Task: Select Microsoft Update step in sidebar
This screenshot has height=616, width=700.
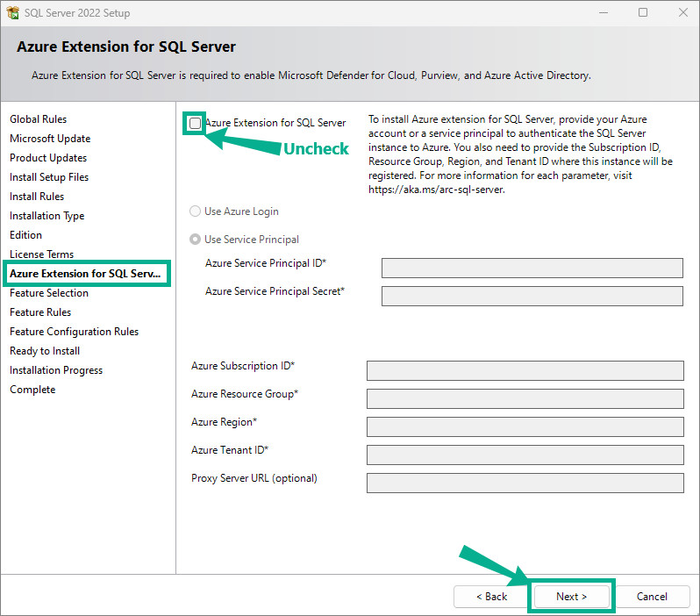Action: 50,139
